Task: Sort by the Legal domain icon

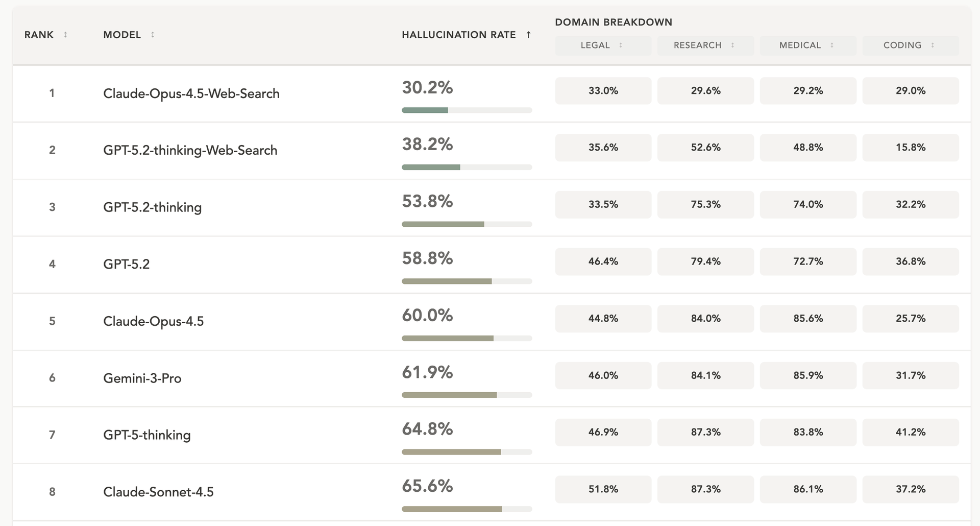Action: click(621, 45)
